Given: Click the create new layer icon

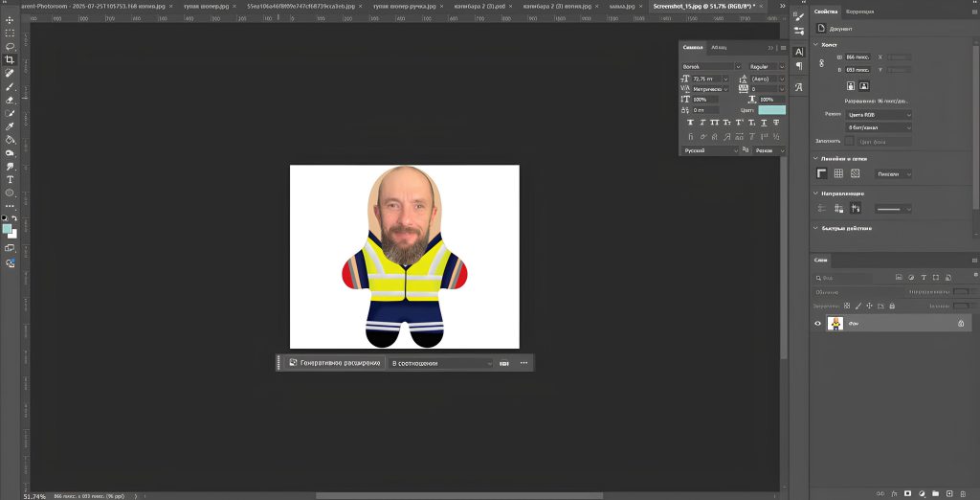Looking at the screenshot, I should [950, 494].
